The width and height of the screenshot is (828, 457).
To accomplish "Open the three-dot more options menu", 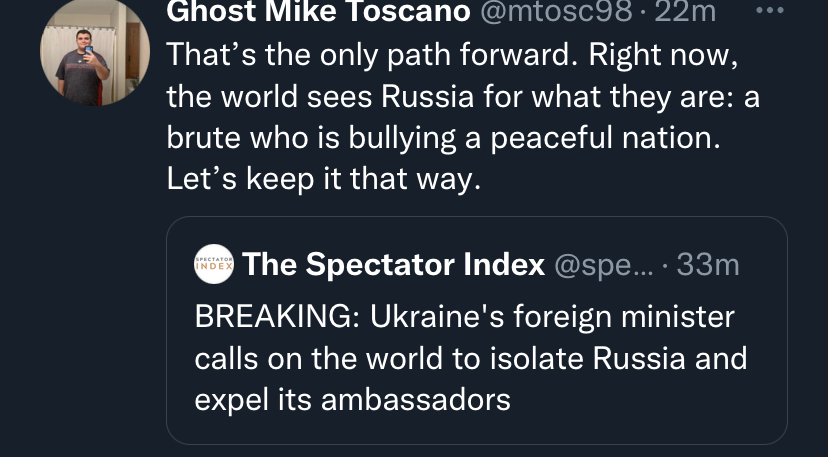I will click(771, 12).
